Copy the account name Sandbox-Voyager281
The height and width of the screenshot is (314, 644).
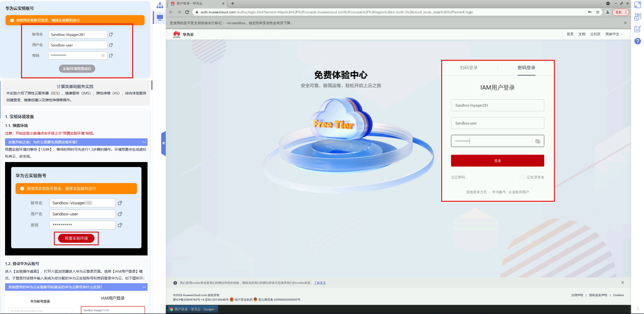point(111,34)
